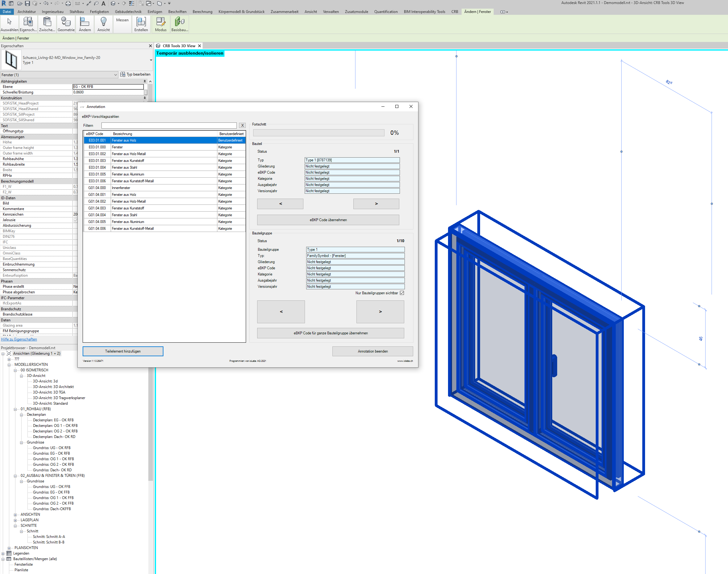This screenshot has height=574, width=728.
Task: Open 3D-Ansicht: 3D Architekt in project browser
Action: pyautogui.click(x=53, y=387)
